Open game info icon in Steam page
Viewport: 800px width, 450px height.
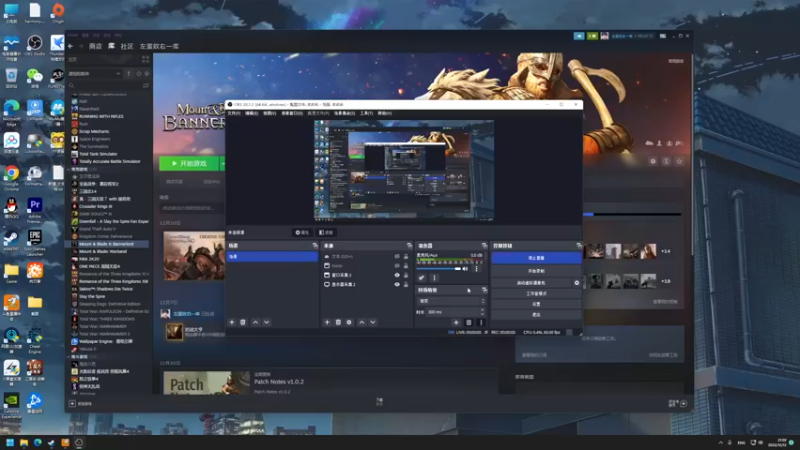click(x=666, y=161)
